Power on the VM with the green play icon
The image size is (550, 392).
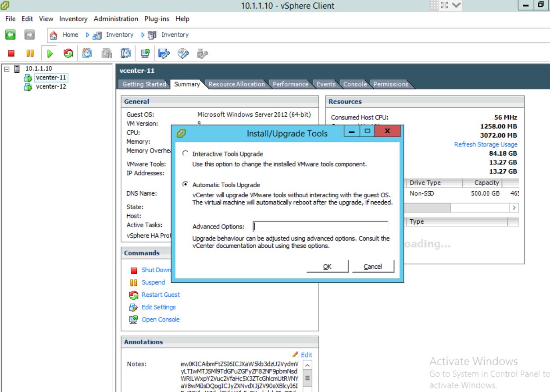click(x=50, y=53)
